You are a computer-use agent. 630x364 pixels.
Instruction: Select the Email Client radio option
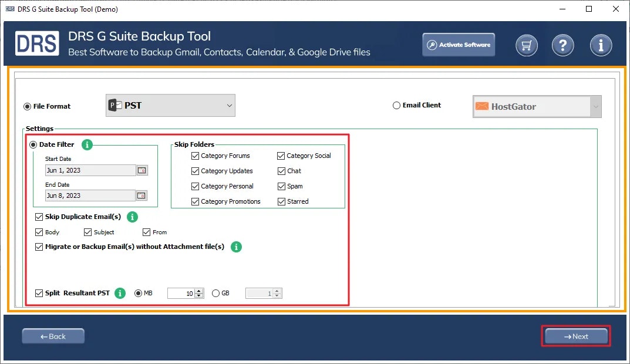(x=396, y=105)
